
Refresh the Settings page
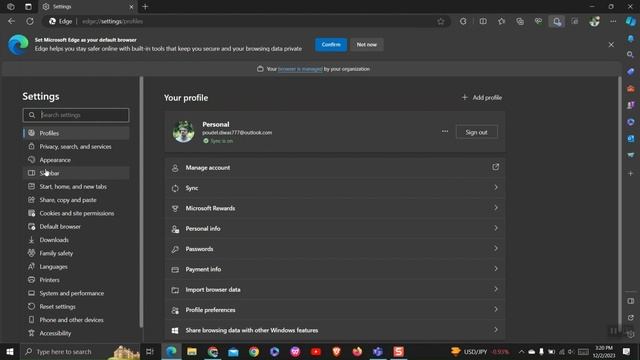coord(30,21)
